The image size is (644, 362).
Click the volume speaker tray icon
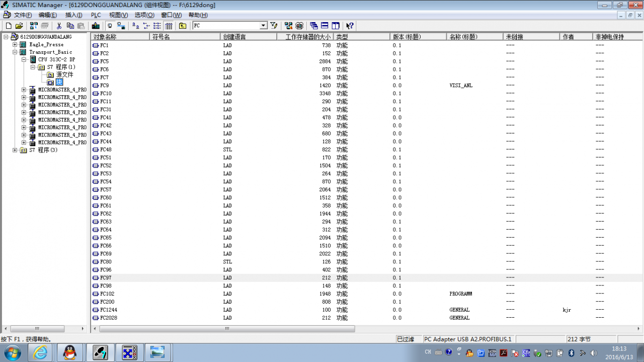pos(593,352)
